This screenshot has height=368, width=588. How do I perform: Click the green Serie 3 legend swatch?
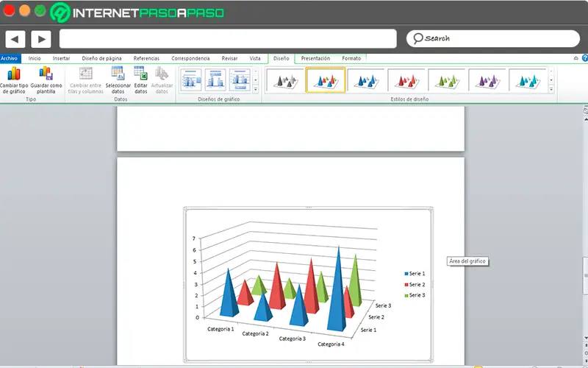coord(406,296)
